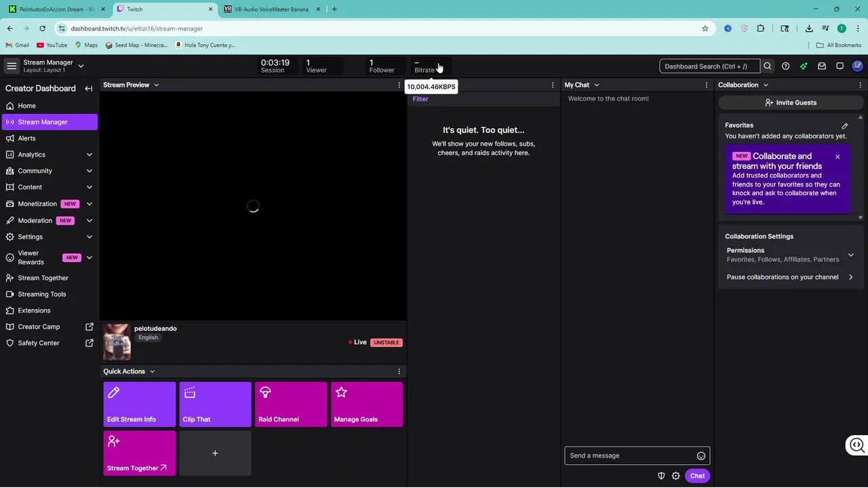Click the Clip That quick action
Image resolution: width=868 pixels, height=488 pixels.
(216, 405)
